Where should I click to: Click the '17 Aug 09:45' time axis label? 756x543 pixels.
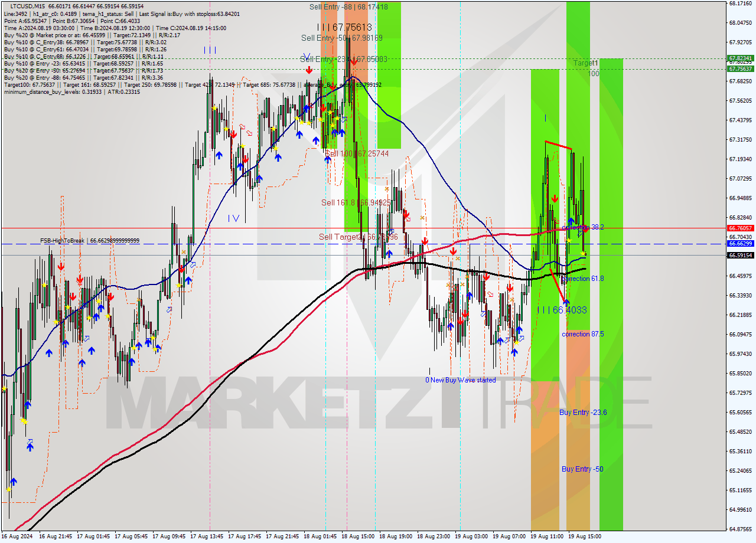pyautogui.click(x=169, y=537)
